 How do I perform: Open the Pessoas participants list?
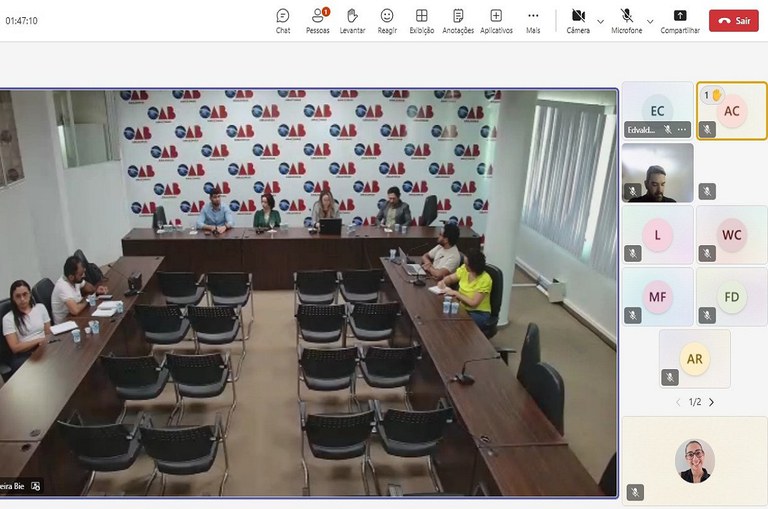[x=318, y=20]
